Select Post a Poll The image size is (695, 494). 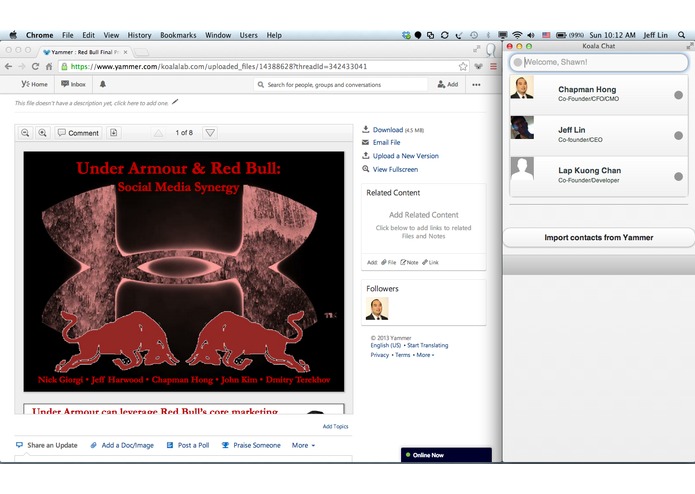188,445
